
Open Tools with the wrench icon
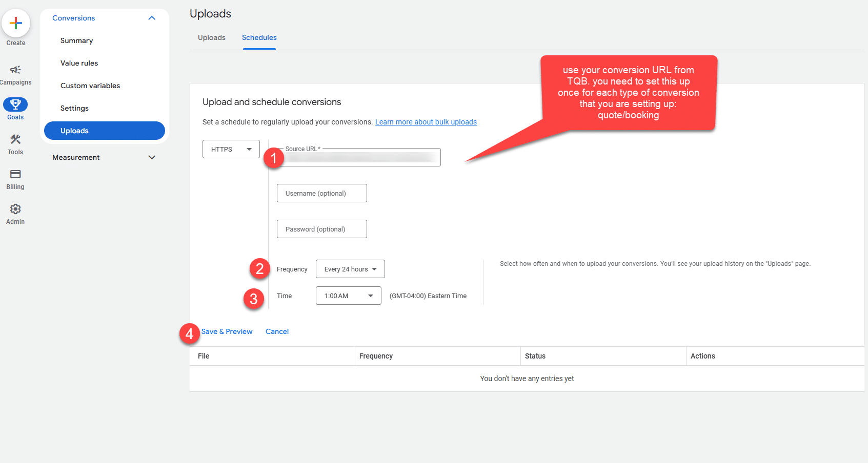[x=15, y=139]
